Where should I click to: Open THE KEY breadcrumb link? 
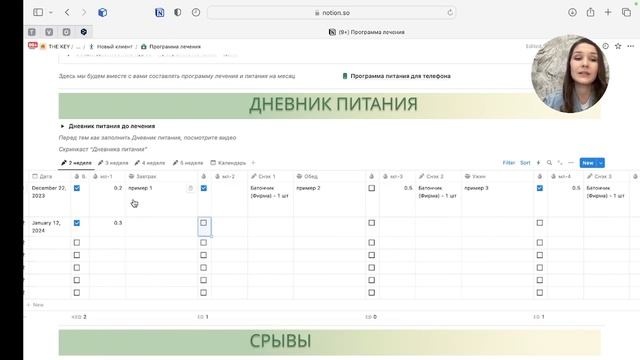click(55, 47)
